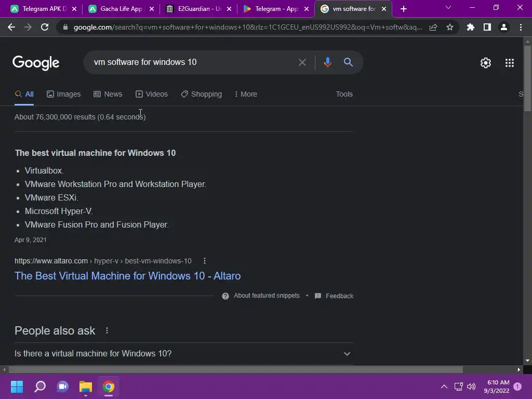Expand 'Is there a virtual machine for Windows 10?'
Image resolution: width=532 pixels, height=399 pixels.
(184, 353)
